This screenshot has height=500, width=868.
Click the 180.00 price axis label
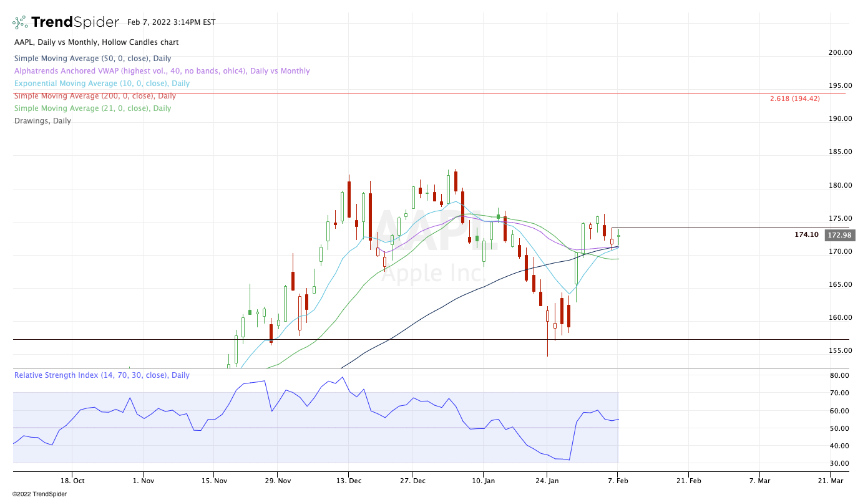pyautogui.click(x=840, y=185)
